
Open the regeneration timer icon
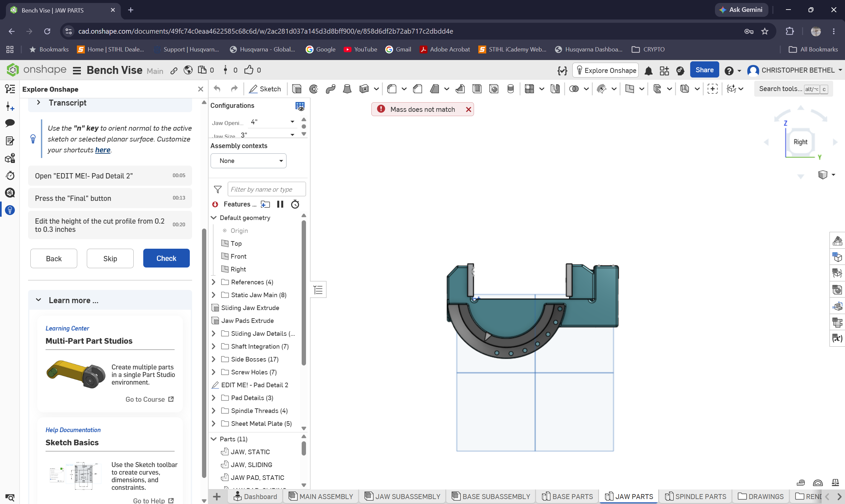coord(295,204)
